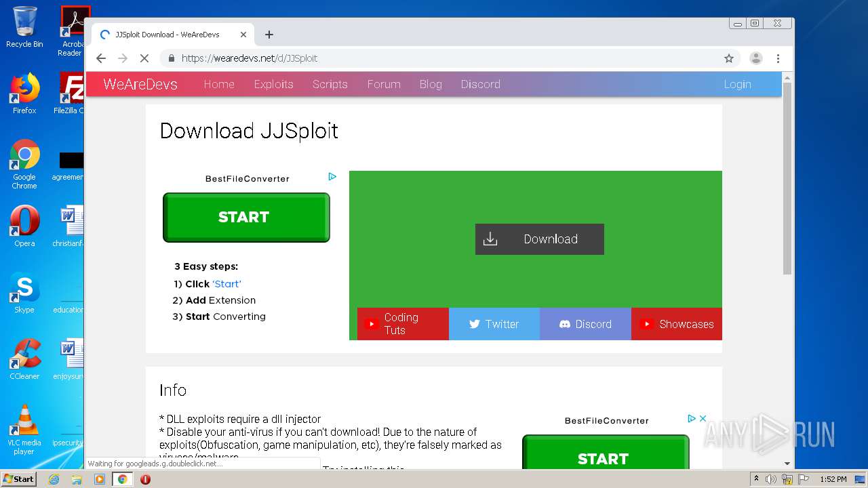Image resolution: width=868 pixels, height=488 pixels.
Task: Click the Download JJSploit heading
Action: (x=249, y=131)
